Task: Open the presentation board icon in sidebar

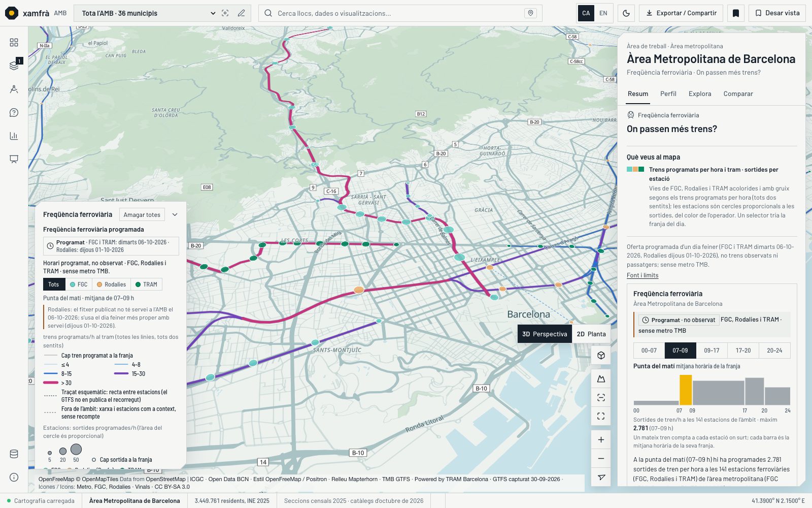Action: click(x=14, y=159)
